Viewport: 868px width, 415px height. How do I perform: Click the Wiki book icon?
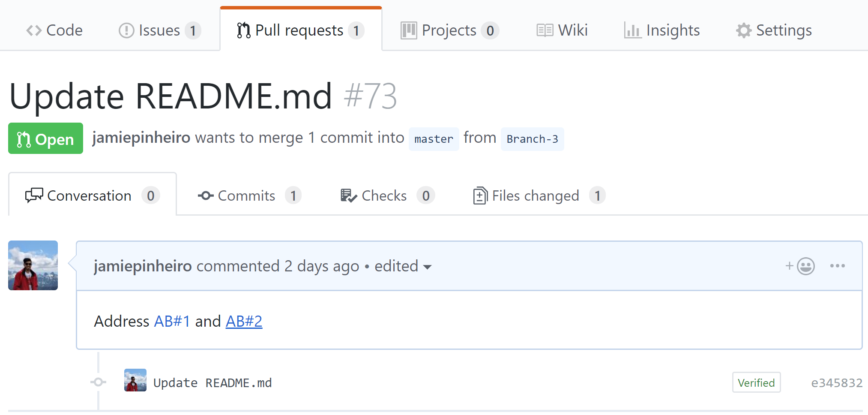tap(544, 30)
